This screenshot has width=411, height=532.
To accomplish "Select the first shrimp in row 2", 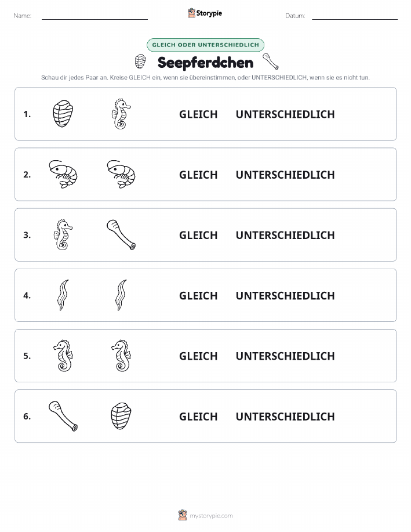I will [63, 175].
